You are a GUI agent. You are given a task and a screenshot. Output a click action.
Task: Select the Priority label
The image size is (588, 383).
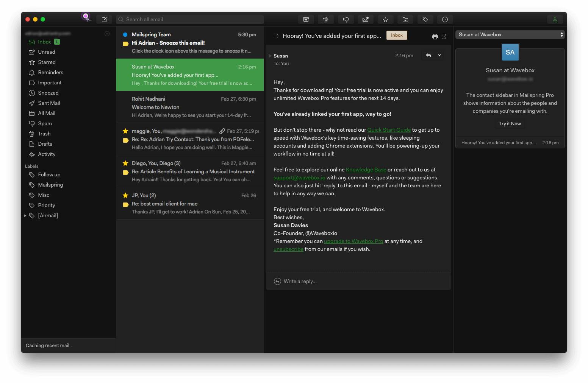46,205
